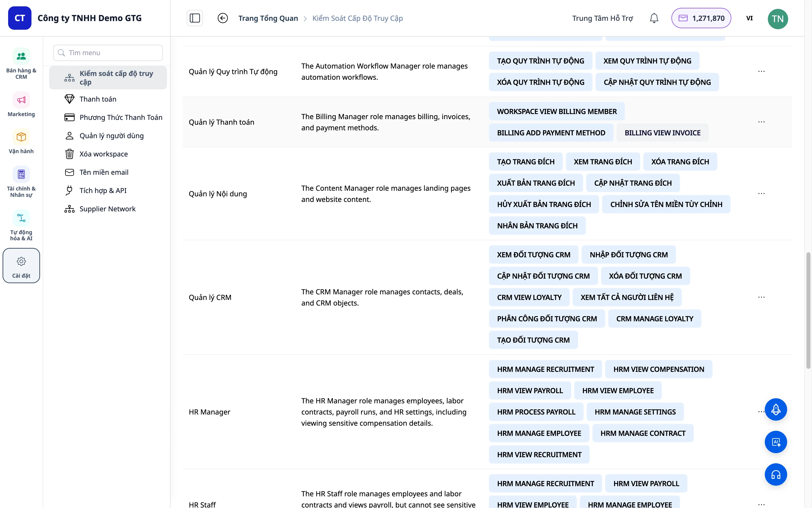Go to Trang Tổng Quan breadcrumb
The image size is (812, 508).
tap(268, 18)
